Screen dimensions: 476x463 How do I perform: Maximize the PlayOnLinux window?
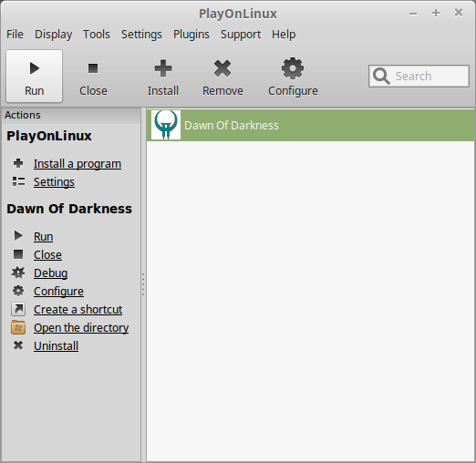point(436,13)
